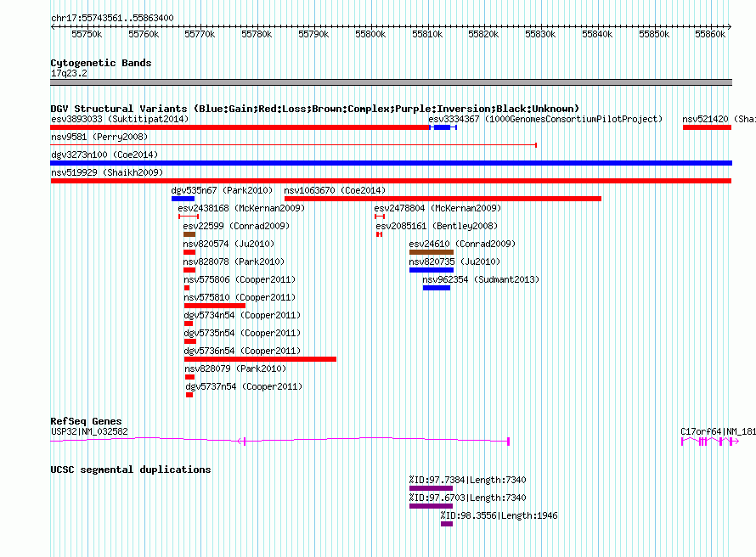
Task: Click the blue bar under nsv820735
Action: coord(432,270)
